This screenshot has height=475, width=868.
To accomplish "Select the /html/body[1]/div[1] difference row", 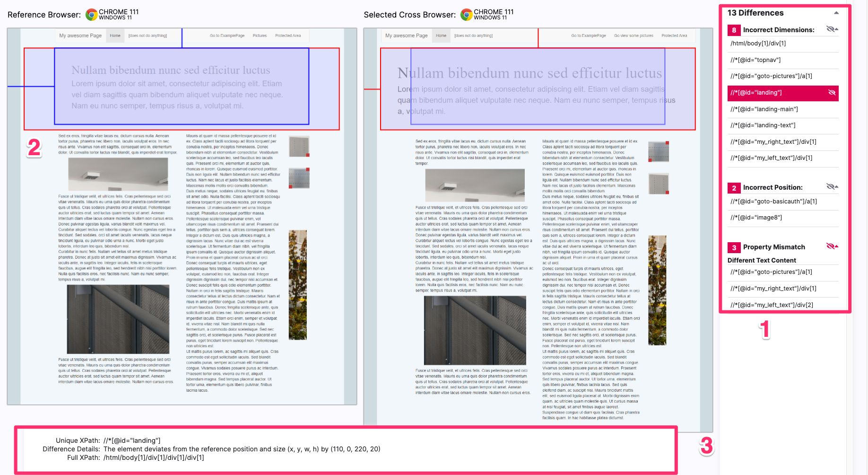I will 783,44.
